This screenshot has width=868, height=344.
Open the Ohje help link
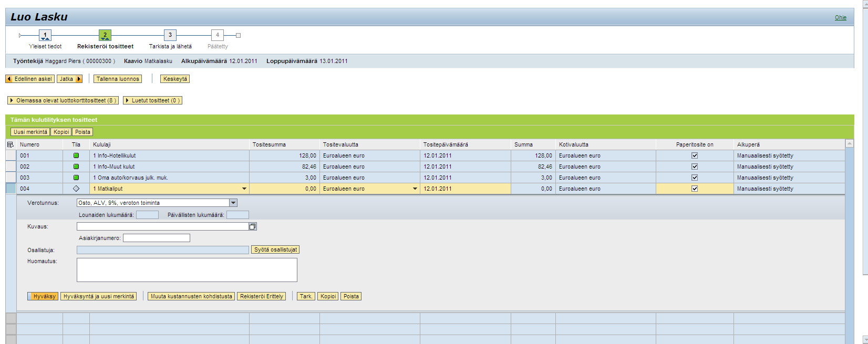841,17
